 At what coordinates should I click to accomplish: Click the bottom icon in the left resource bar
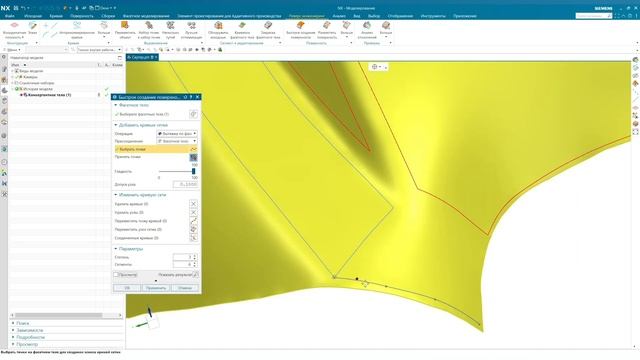click(4, 194)
